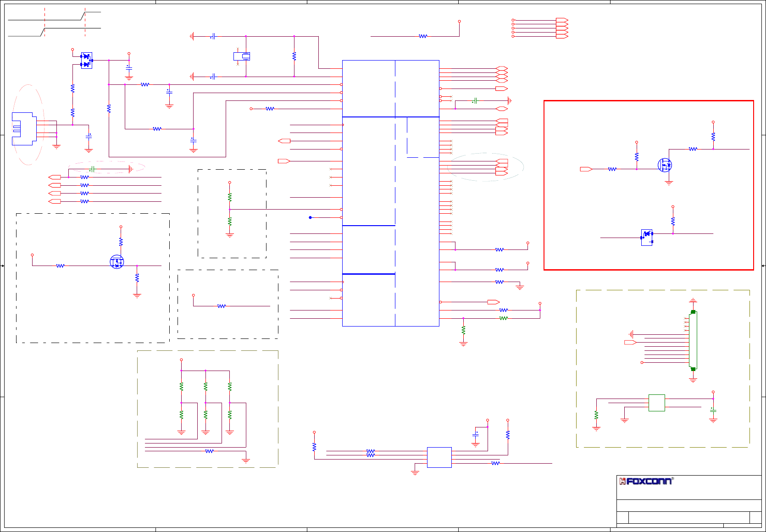The height and width of the screenshot is (532, 766).
Task: Click the Foxconn logo in the title block
Action: click(646, 481)
